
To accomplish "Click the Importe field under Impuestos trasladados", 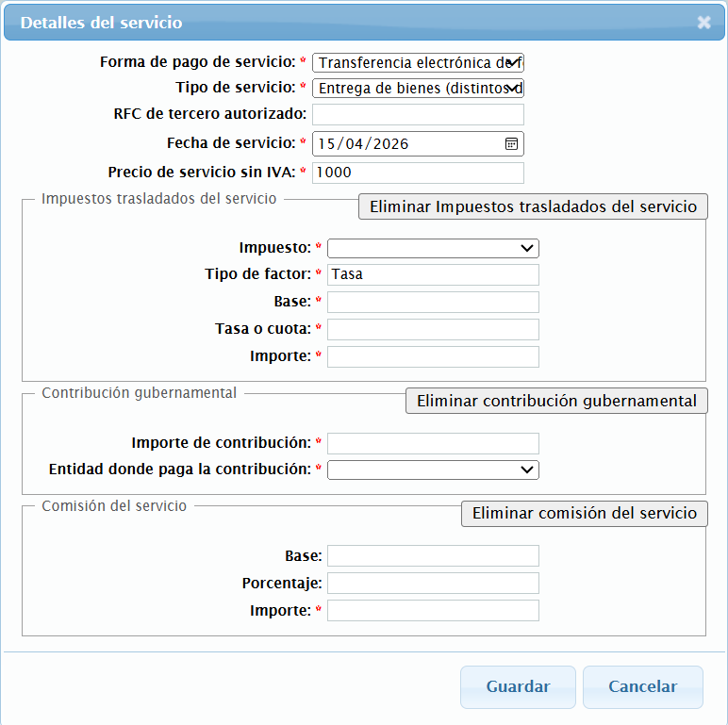I will [x=433, y=356].
